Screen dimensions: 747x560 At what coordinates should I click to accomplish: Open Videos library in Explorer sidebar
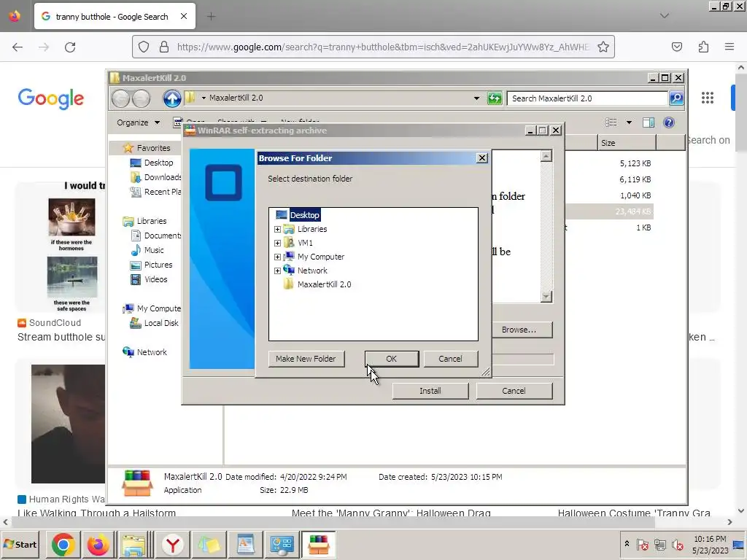(x=155, y=279)
